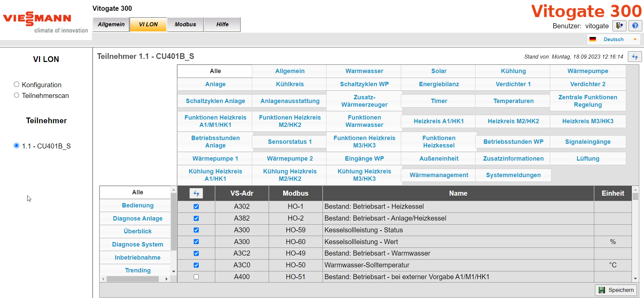Click the Warmwasser-Solltemperatur name cell

(458, 265)
